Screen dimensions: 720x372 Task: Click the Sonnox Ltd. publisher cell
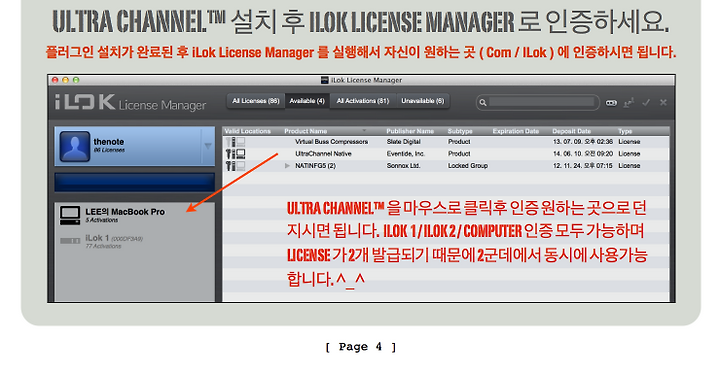403,166
